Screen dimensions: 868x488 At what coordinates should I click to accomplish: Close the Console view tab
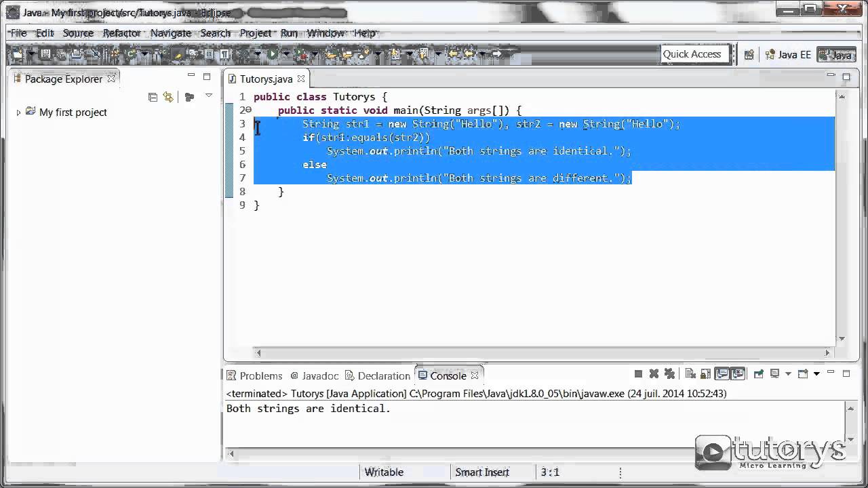coord(475,375)
